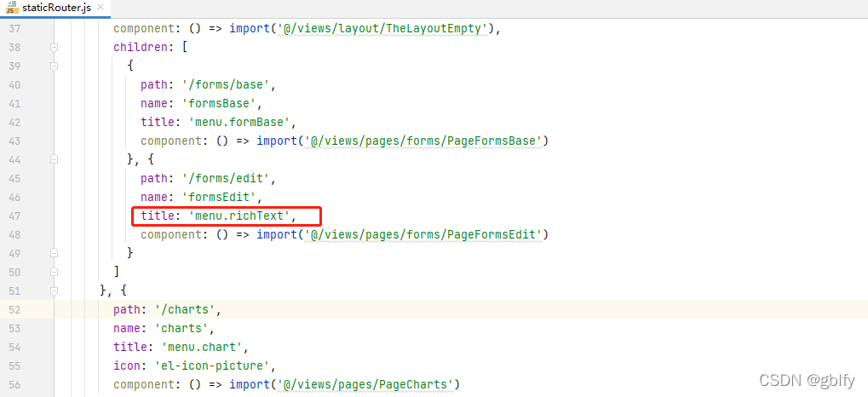Click the 'menu.chart' title string

pos(204,348)
